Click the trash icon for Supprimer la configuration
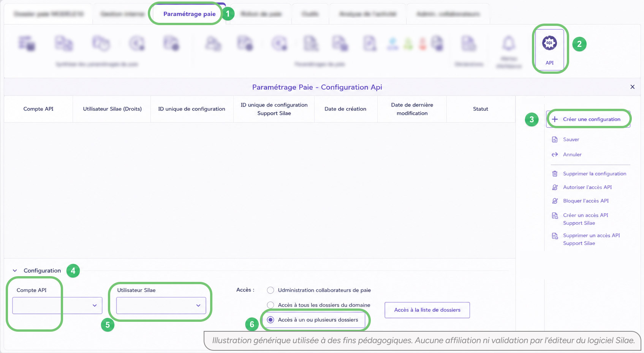Screen dimensions: 644x353 555,174
